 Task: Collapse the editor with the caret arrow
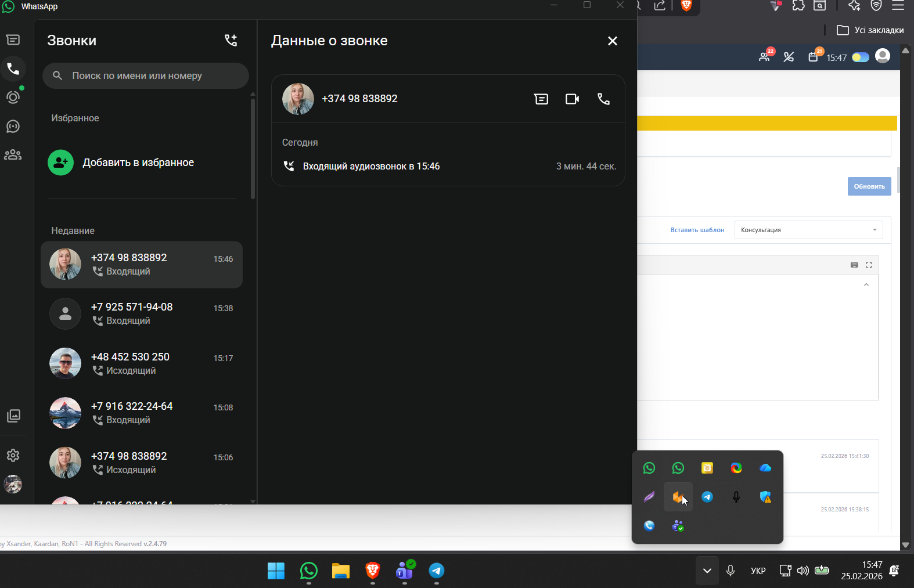pos(866,284)
